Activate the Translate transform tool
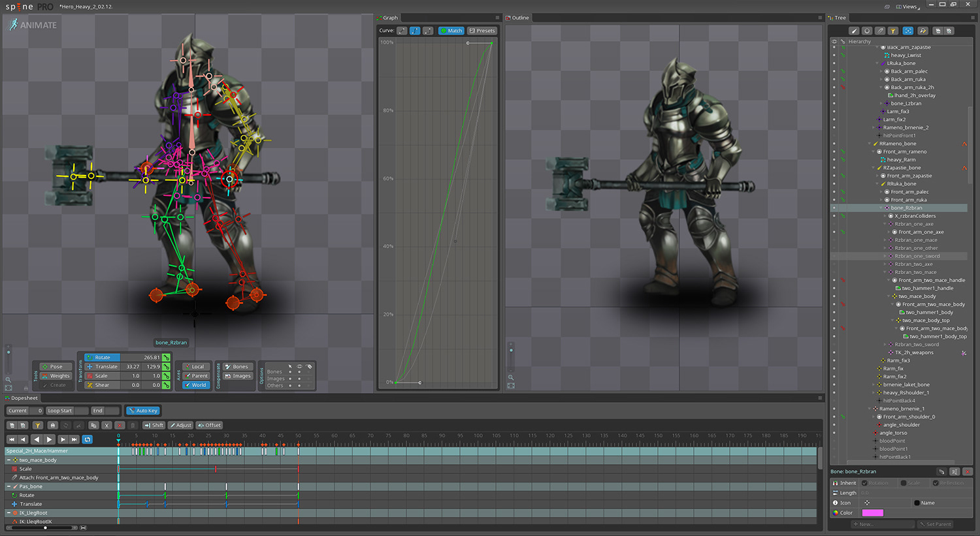The image size is (980, 536). tap(102, 366)
